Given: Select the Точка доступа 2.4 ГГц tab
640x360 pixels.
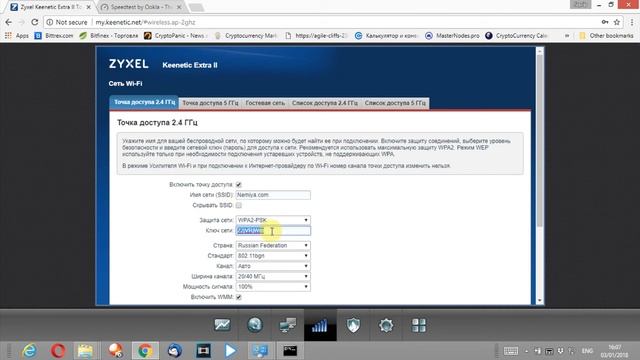Looking at the screenshot, I should point(144,102).
